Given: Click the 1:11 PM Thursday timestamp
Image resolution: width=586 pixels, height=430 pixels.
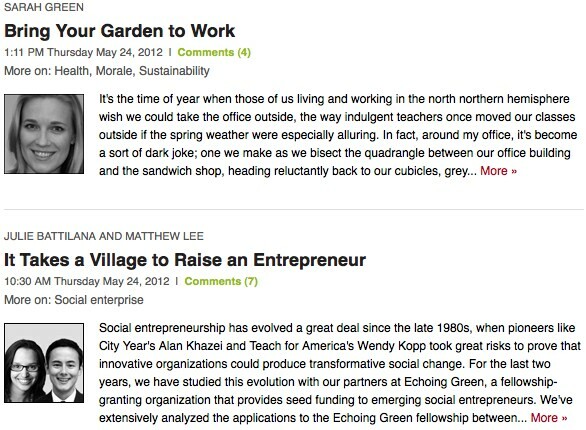Looking at the screenshot, I should coord(83,52).
